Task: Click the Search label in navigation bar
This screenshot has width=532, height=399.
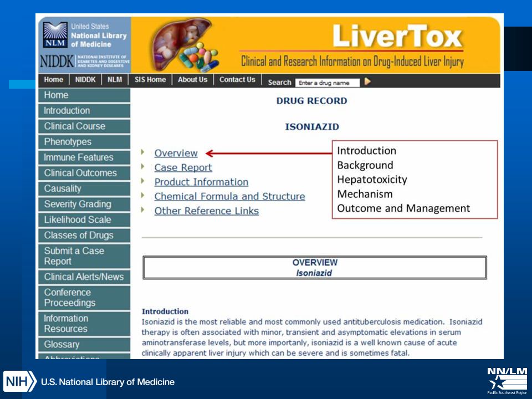Action: (x=279, y=83)
